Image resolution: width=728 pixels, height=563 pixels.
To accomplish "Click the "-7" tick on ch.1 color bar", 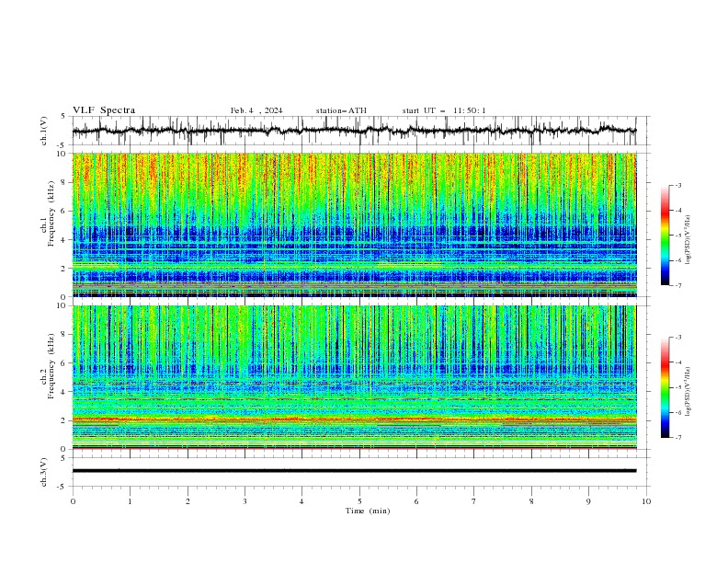I will (677, 285).
